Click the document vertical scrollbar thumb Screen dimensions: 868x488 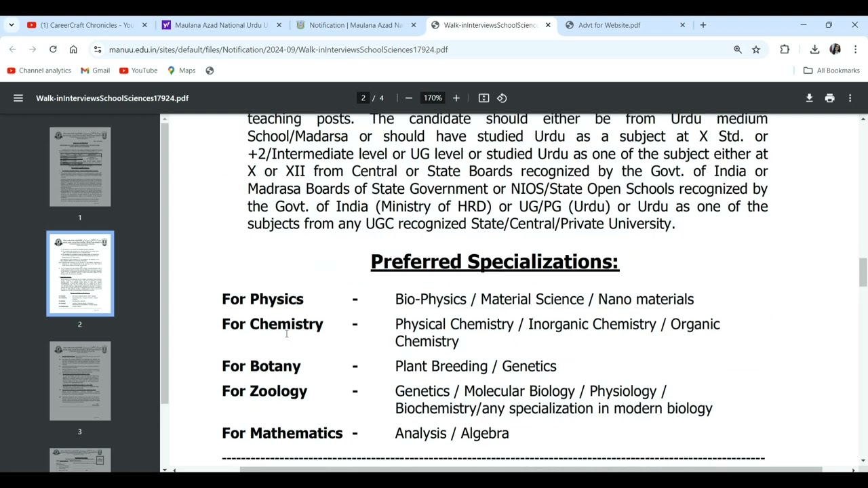coord(863,272)
